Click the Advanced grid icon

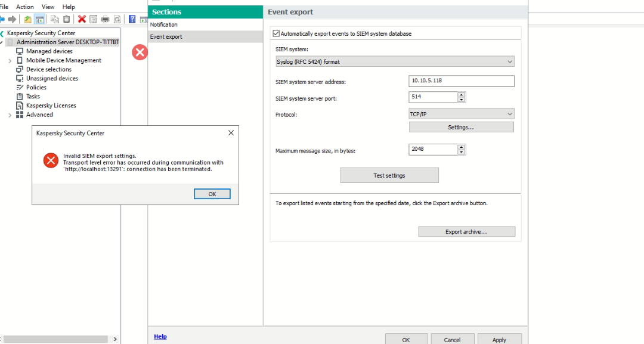tap(19, 114)
